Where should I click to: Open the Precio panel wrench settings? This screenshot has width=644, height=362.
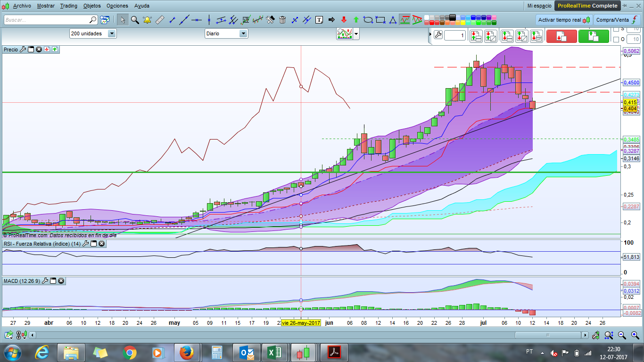tap(23, 49)
